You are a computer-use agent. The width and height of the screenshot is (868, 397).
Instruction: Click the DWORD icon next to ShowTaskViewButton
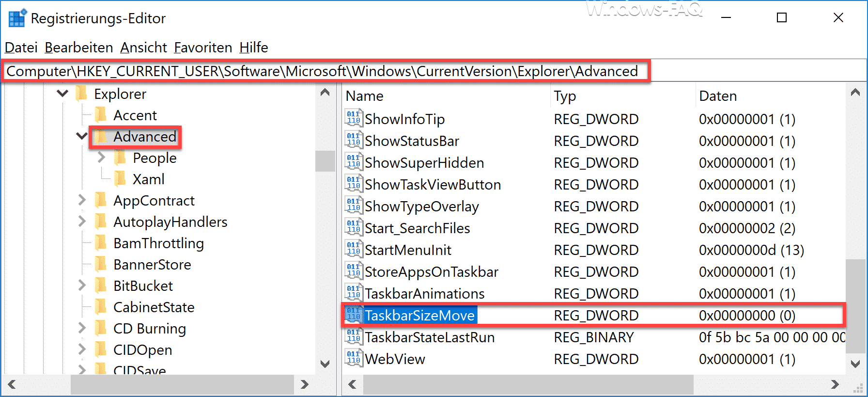[x=354, y=183]
